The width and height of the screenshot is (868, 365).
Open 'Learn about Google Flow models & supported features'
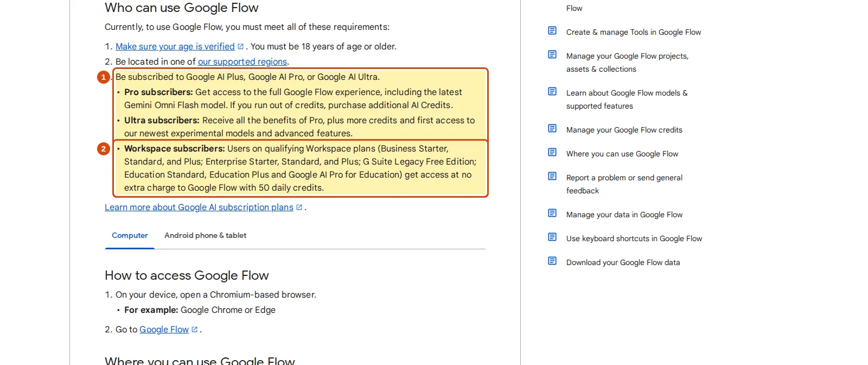coord(627,100)
